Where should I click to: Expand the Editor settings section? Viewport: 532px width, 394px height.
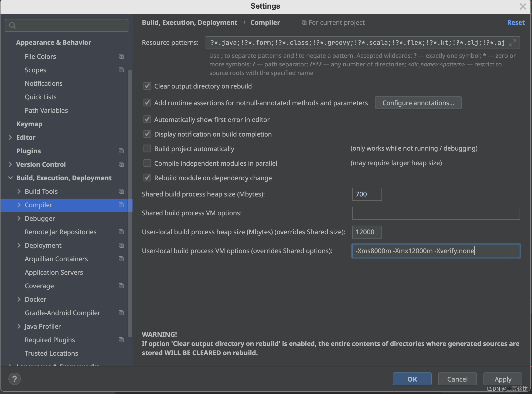point(10,137)
